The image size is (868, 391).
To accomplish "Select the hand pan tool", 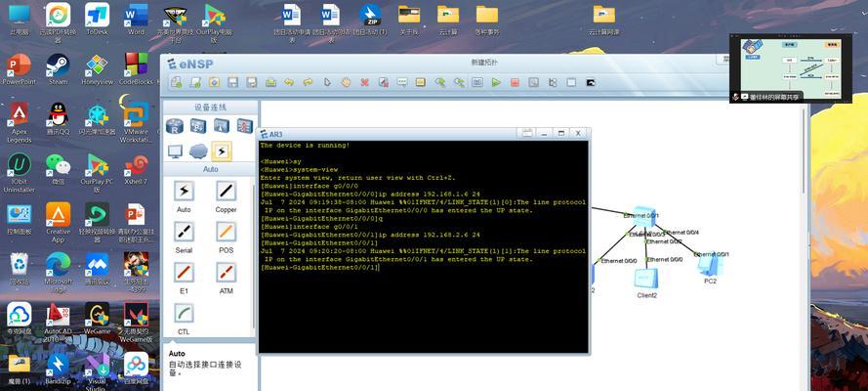I will click(346, 82).
